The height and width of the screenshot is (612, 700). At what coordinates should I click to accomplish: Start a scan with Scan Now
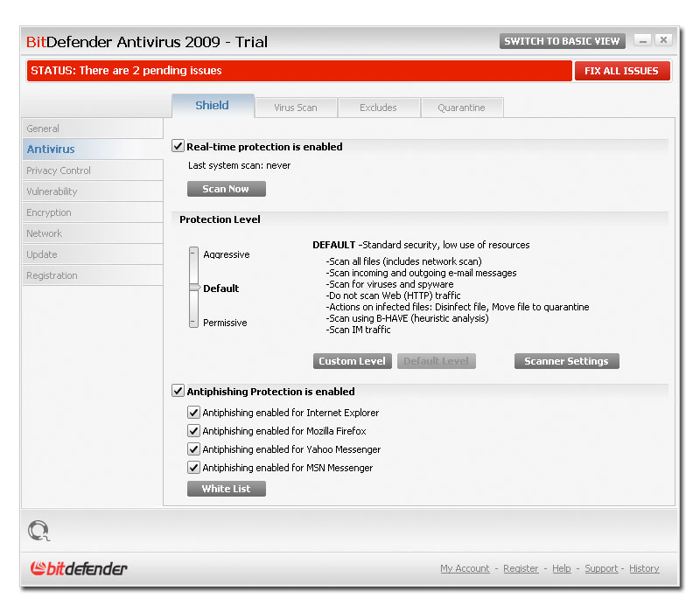coord(226,188)
